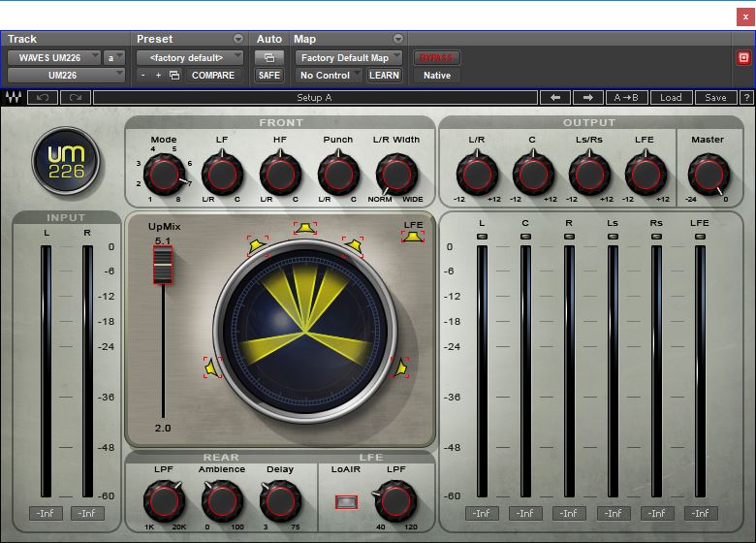Image resolution: width=756 pixels, height=543 pixels.
Task: Open the insert position 'a' dropdown
Action: 114,58
